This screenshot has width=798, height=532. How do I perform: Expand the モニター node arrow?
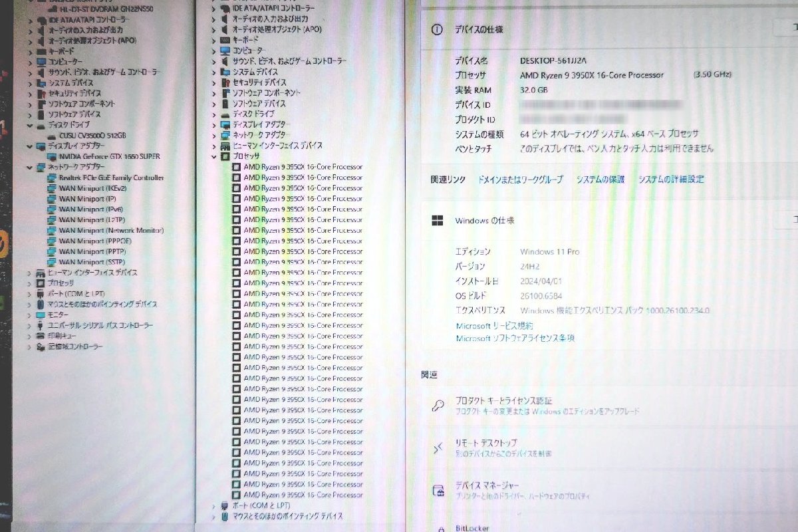pyautogui.click(x=30, y=315)
